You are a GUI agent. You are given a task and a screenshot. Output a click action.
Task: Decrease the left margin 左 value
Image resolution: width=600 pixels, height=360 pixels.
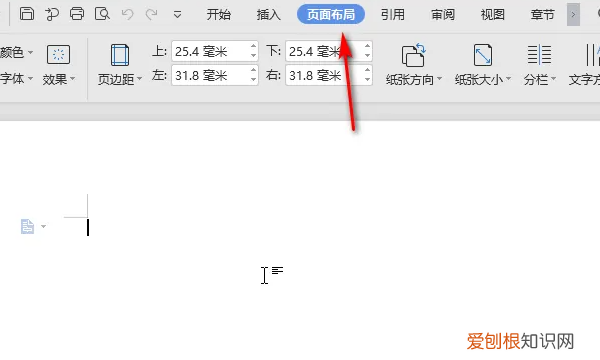pyautogui.click(x=253, y=80)
